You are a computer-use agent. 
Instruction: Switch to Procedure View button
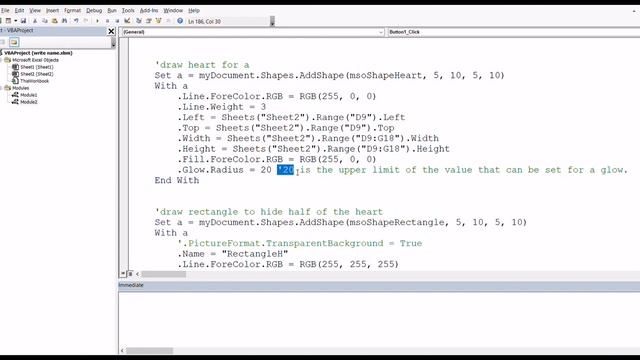(123, 274)
